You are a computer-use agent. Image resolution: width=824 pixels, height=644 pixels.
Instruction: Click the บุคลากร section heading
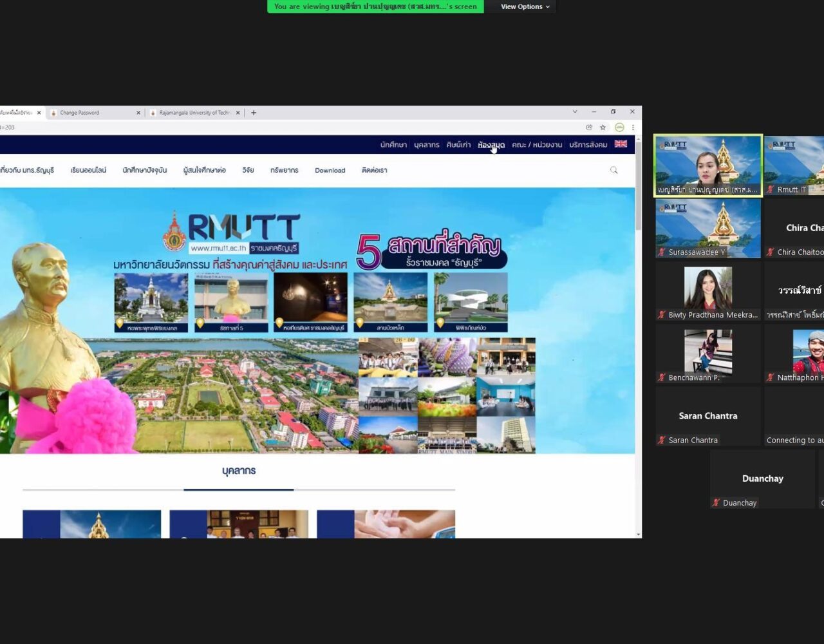(x=239, y=471)
